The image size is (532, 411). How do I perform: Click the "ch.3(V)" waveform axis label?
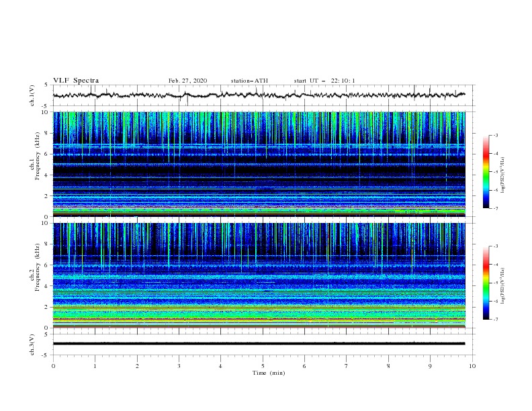(32, 345)
